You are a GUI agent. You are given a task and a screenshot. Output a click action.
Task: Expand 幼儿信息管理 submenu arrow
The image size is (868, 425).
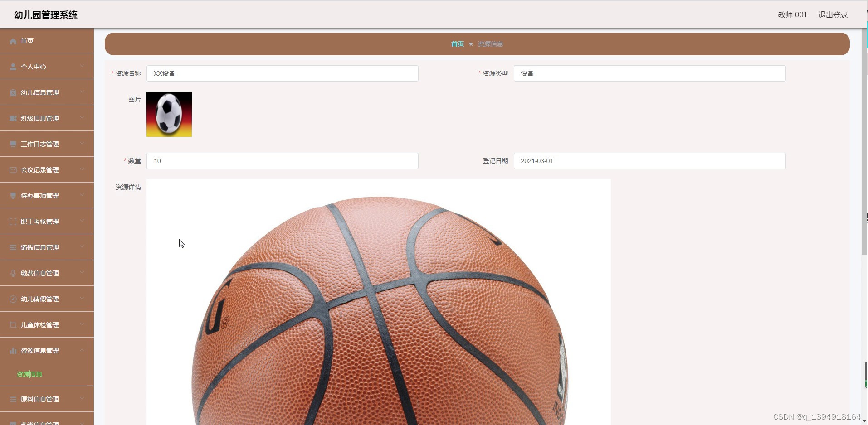tap(82, 92)
